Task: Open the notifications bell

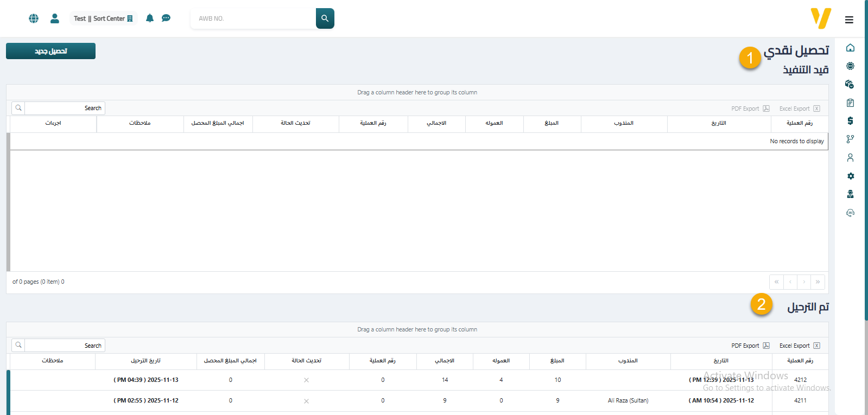Action: click(150, 18)
